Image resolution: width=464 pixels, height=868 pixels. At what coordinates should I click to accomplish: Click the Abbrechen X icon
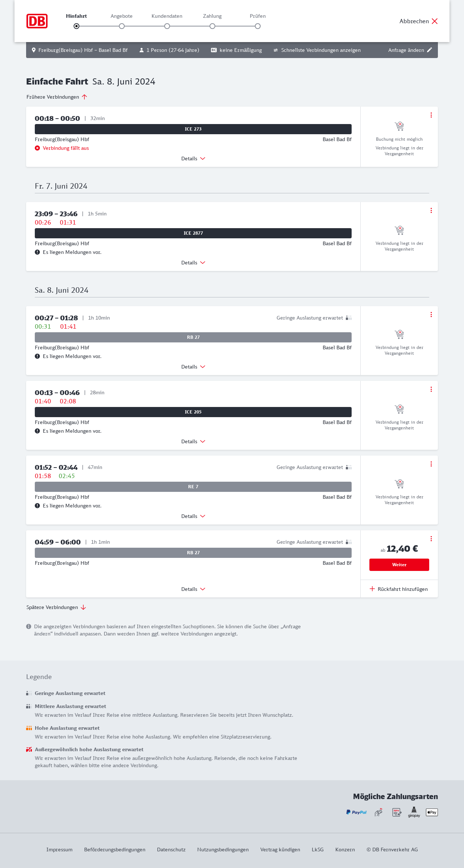[435, 21]
